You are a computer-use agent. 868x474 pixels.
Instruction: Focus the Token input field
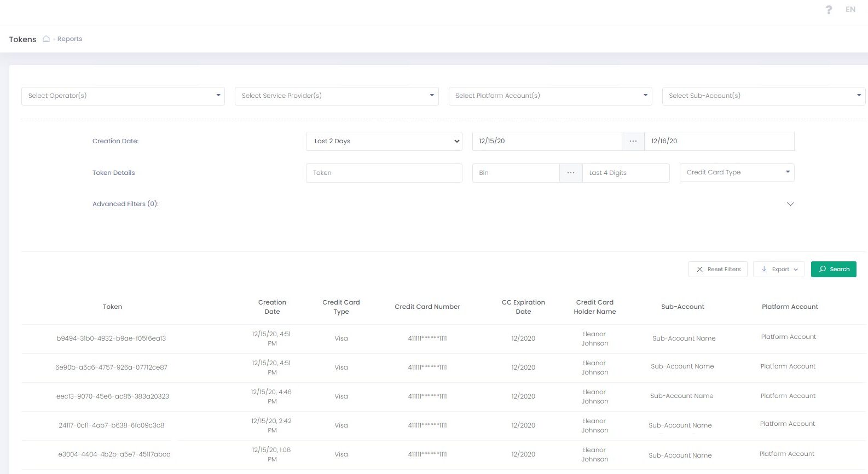click(384, 173)
